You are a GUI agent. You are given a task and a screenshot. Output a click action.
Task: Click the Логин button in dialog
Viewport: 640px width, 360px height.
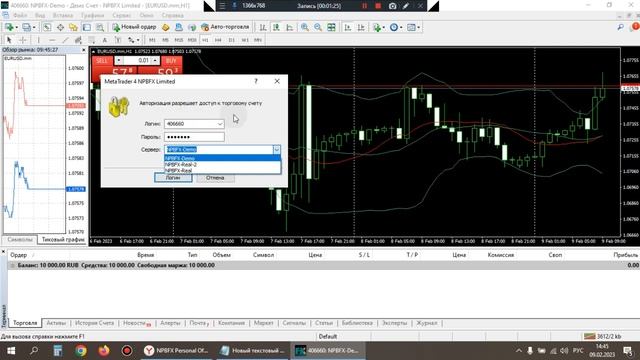pos(173,178)
